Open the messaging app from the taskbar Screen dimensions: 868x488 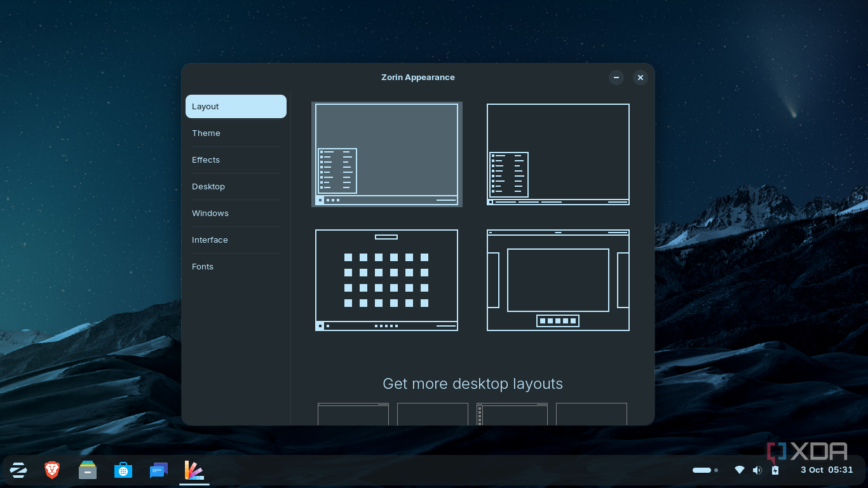coord(158,470)
